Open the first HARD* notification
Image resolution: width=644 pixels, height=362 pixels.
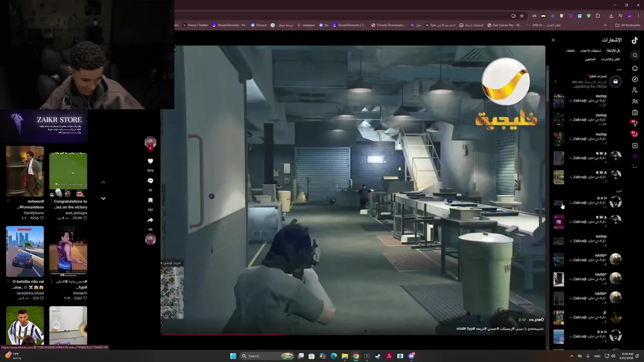click(587, 259)
